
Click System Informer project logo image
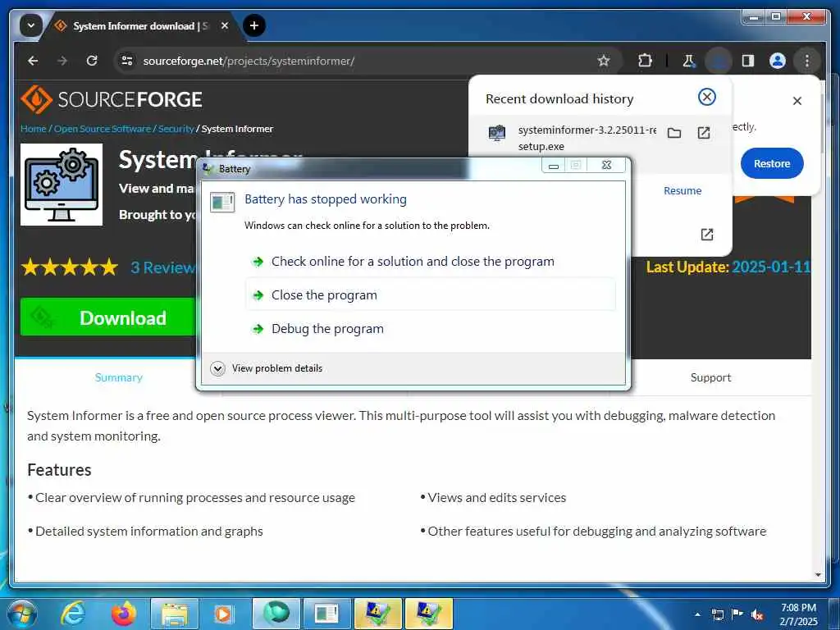(62, 185)
